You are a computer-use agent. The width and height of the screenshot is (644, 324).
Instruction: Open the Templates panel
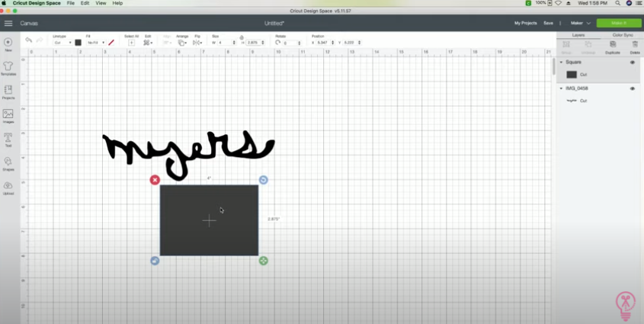click(8, 68)
